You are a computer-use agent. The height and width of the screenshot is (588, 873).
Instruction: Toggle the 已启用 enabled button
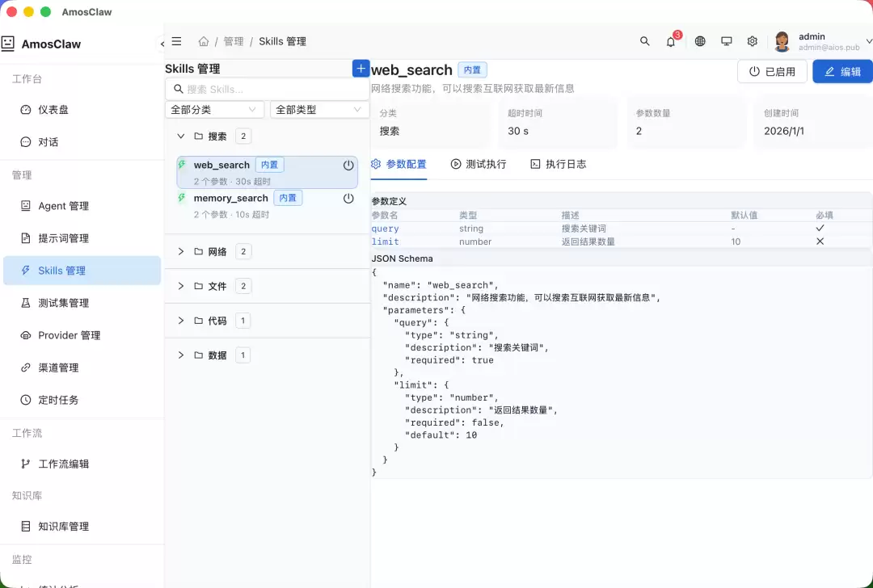[772, 71]
